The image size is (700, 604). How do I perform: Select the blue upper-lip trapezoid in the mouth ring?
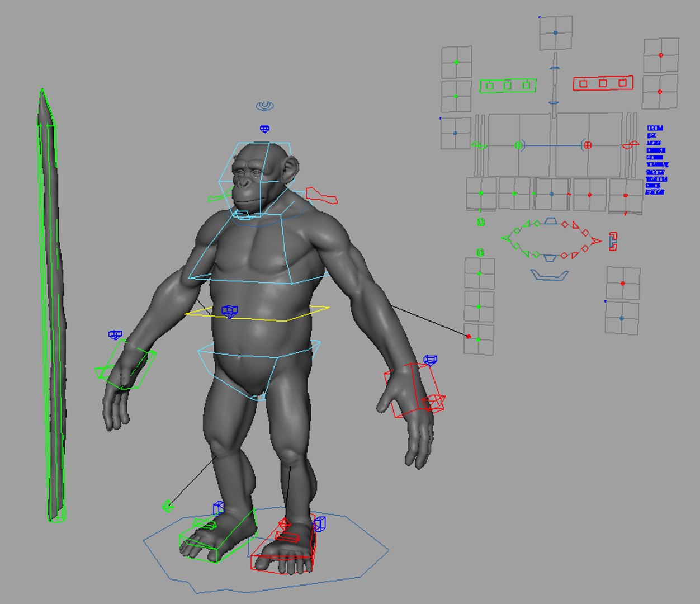coord(550,221)
